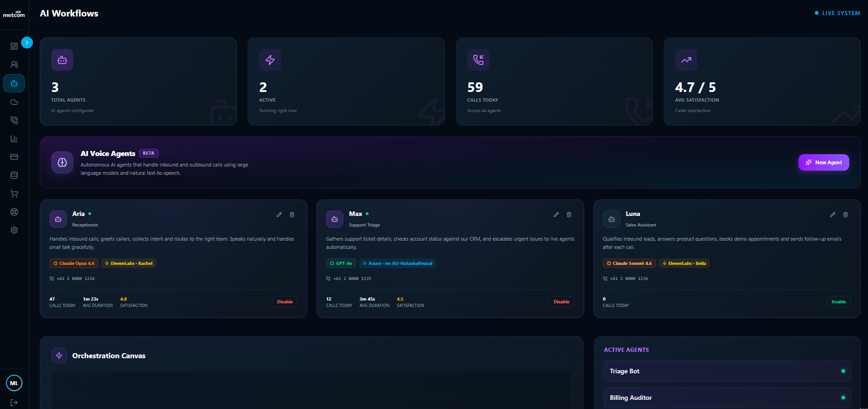Edit the Max agent with pencil icon

(x=556, y=215)
